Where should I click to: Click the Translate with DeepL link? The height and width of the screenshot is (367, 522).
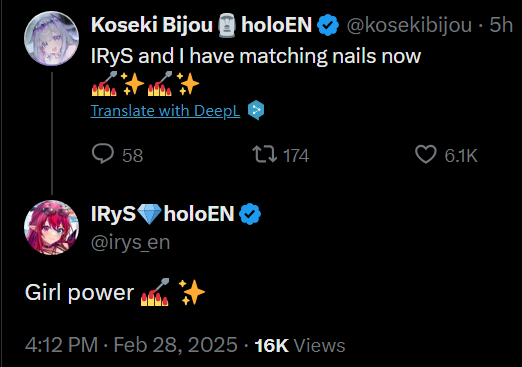tap(165, 111)
